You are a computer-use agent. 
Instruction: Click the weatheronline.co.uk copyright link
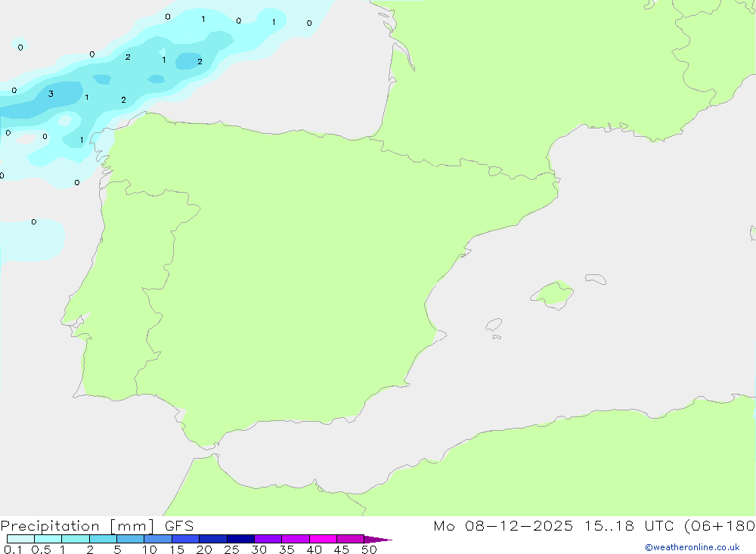[x=692, y=547]
